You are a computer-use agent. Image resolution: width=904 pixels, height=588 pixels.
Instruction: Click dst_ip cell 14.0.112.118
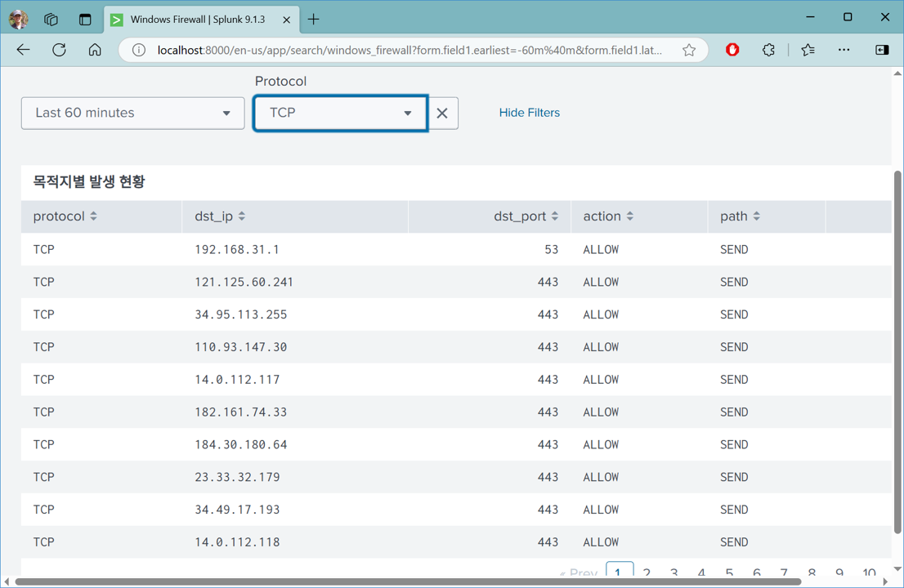coord(237,542)
